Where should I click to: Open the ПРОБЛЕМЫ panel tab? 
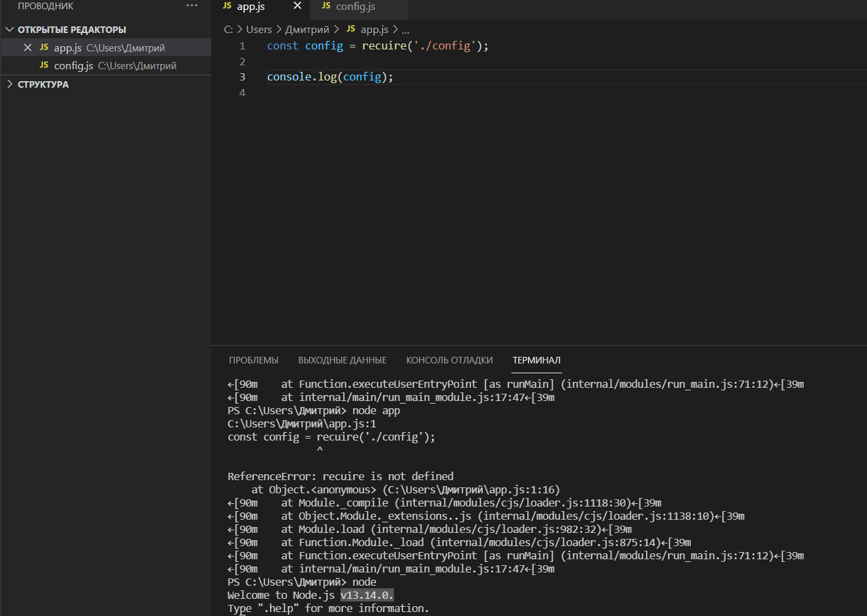(x=253, y=360)
